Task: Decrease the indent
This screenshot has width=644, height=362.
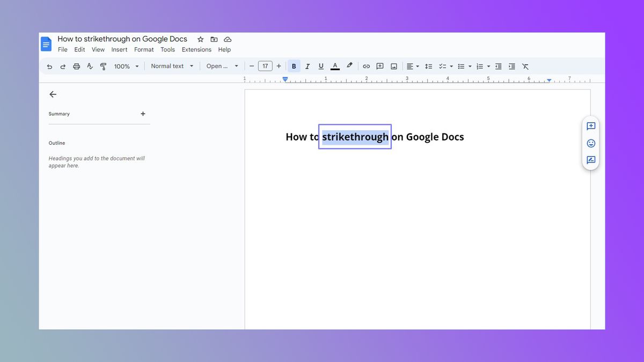Action: pyautogui.click(x=498, y=67)
